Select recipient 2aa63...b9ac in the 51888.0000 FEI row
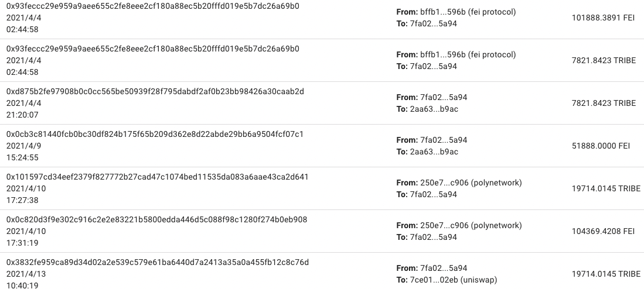Screen dimensions: 644x289 434,152
